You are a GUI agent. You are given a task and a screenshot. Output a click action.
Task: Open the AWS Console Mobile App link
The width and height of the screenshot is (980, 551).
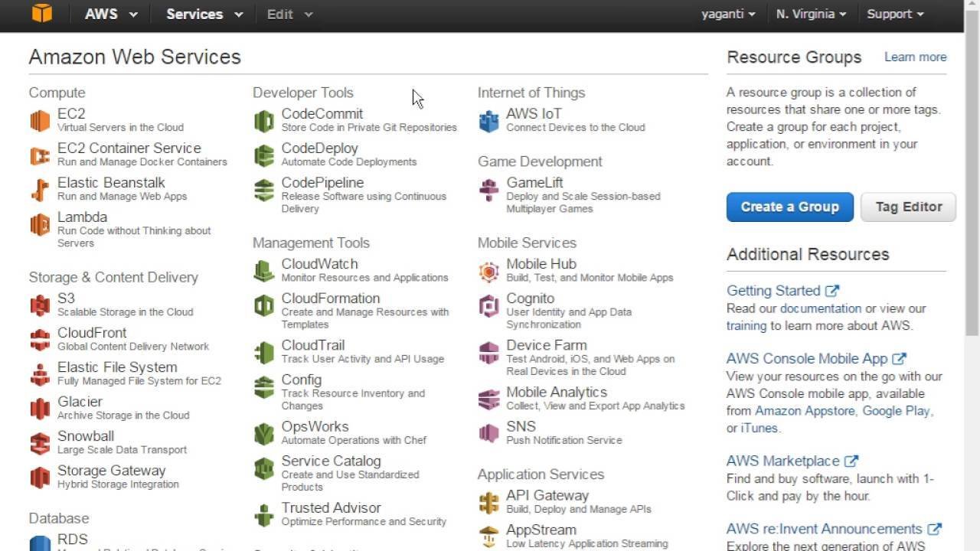tap(816, 359)
